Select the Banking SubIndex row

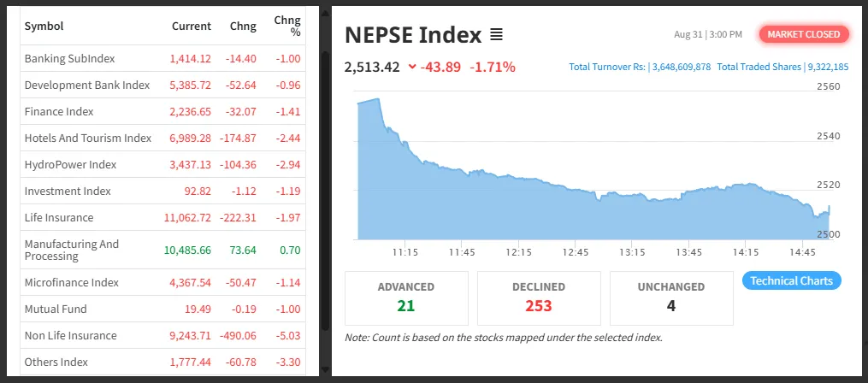tap(162, 59)
